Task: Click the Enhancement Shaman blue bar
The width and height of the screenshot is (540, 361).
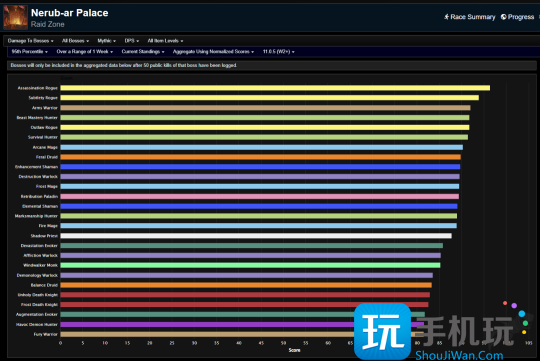Action: pos(260,167)
